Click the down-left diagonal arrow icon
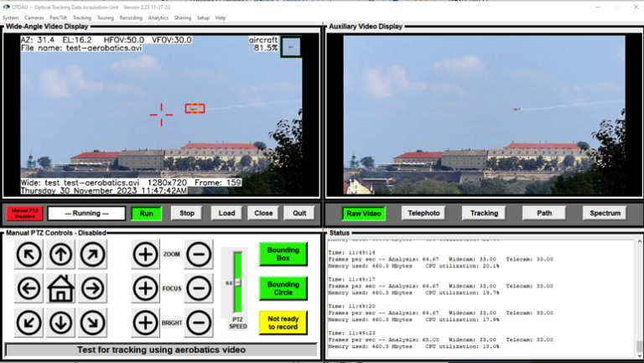 29,322
